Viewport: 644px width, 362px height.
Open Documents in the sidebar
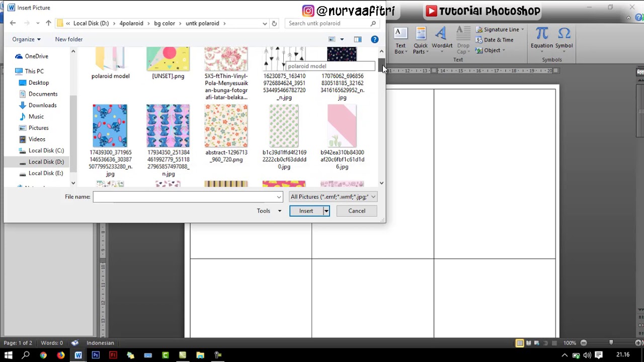coord(43,94)
